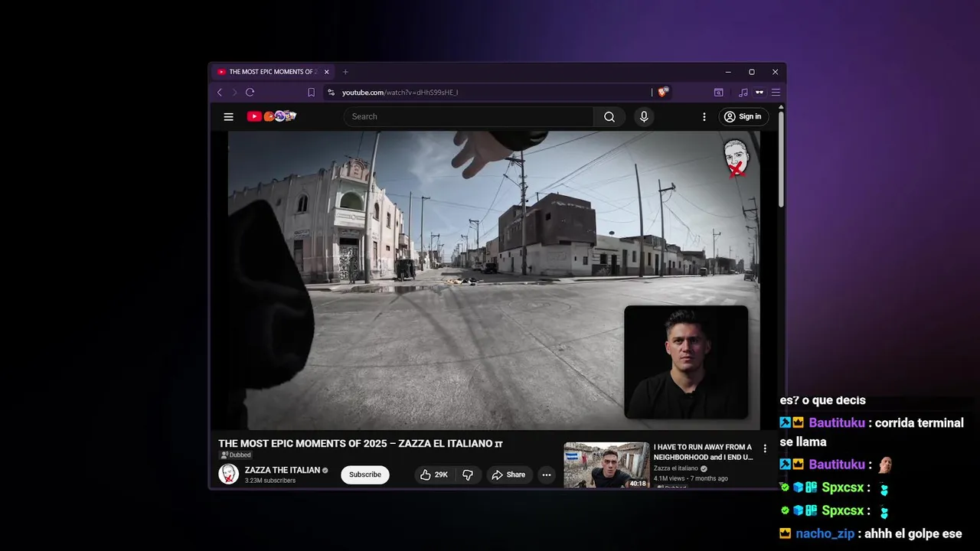Screen dimensions: 980x551
Task: Click the Dubbed badge under title
Action: tap(236, 455)
